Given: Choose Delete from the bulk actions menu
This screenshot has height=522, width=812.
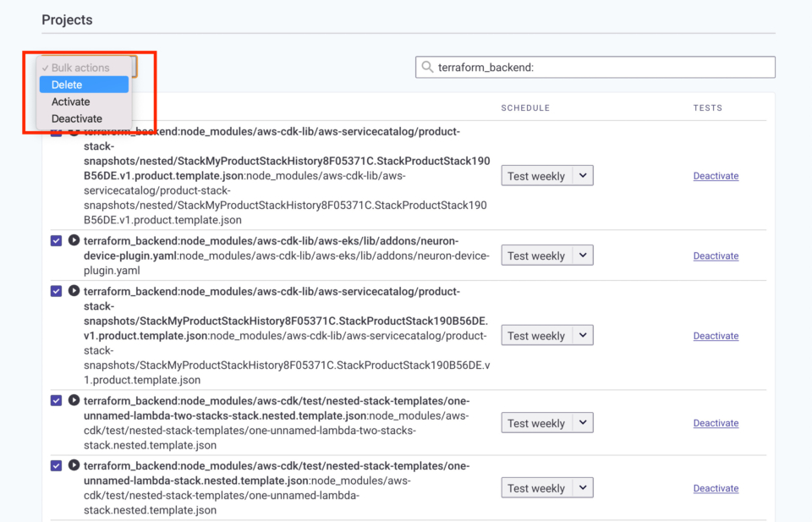Looking at the screenshot, I should click(x=83, y=85).
